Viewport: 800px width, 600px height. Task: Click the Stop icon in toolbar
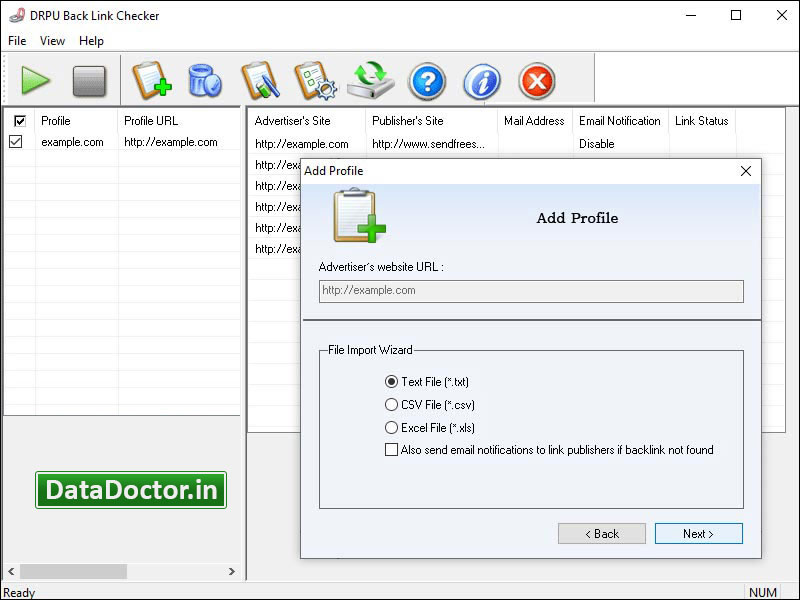coord(90,80)
